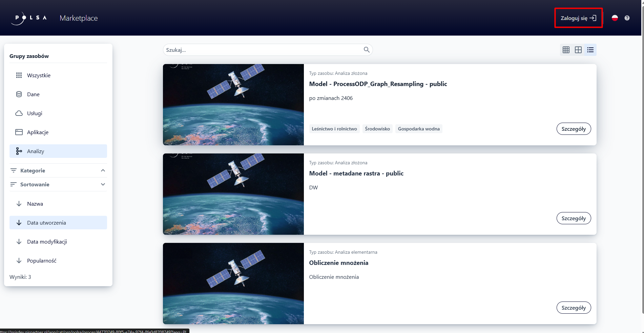Click the search magnifier icon

pos(367,50)
